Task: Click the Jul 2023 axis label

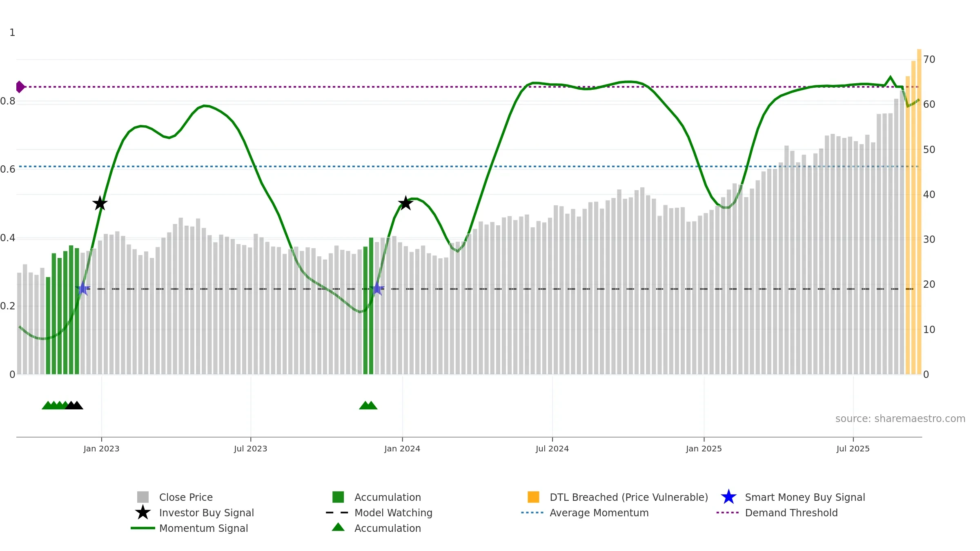Action: pos(250,449)
